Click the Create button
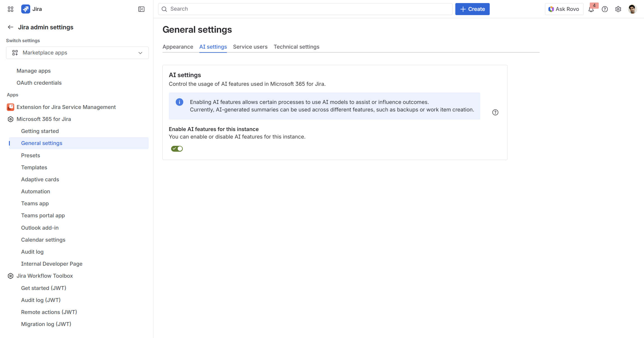This screenshot has height=338, width=644. pyautogui.click(x=472, y=9)
